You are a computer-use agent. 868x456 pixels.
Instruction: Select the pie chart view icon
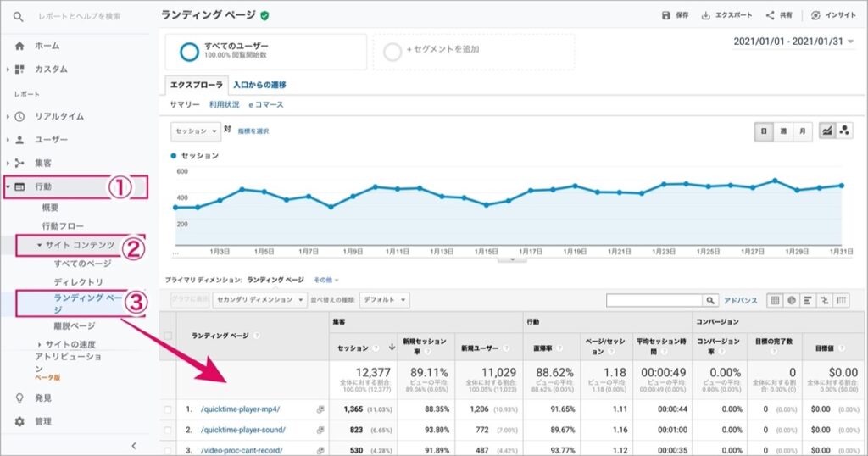tap(792, 300)
